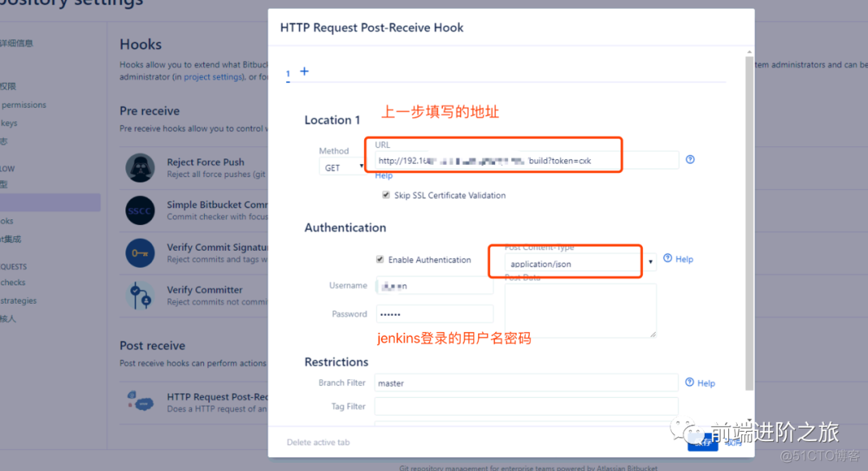Screen dimensions: 868x471
Task: Click the Reject Force Push hook icon
Action: [x=140, y=168]
